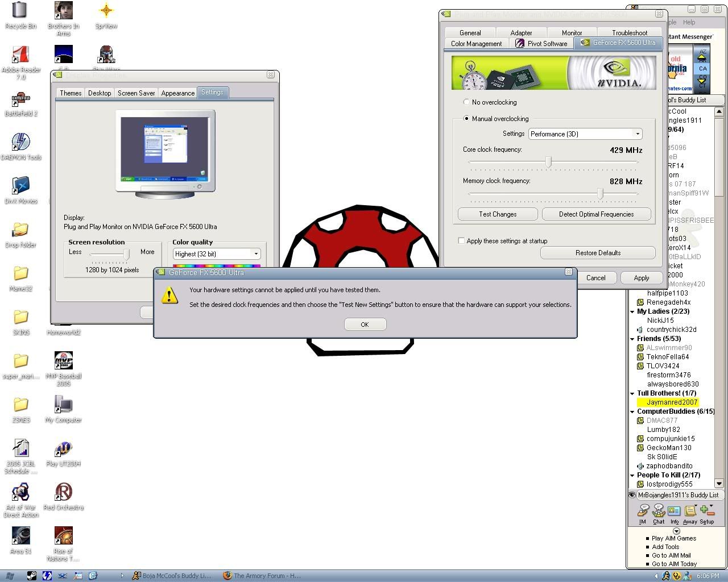Click Detect Optimal Frequencies button
This screenshot has width=728, height=582.
(596, 214)
